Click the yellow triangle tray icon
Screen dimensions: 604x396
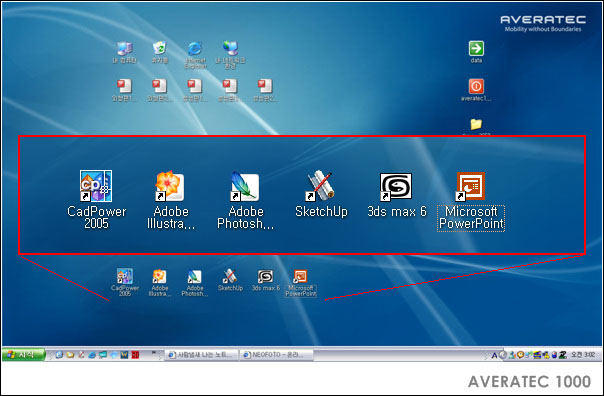(x=546, y=356)
